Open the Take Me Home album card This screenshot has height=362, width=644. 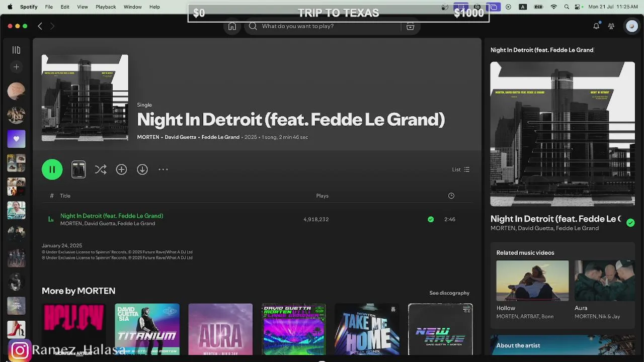click(x=367, y=329)
